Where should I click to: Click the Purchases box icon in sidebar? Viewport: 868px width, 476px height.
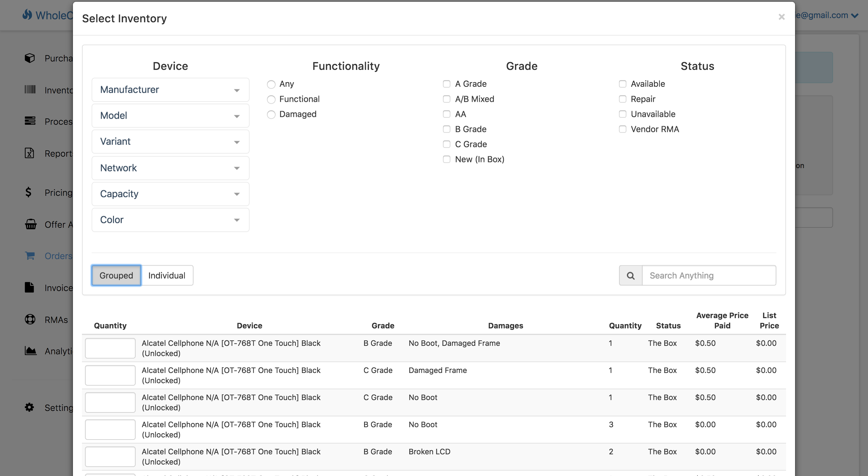(x=30, y=58)
